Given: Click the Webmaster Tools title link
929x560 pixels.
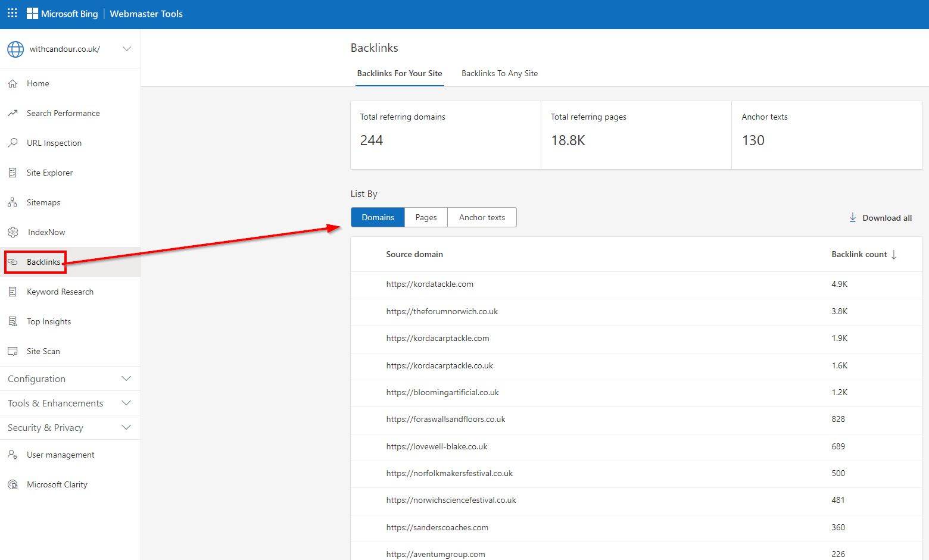Looking at the screenshot, I should coord(146,14).
